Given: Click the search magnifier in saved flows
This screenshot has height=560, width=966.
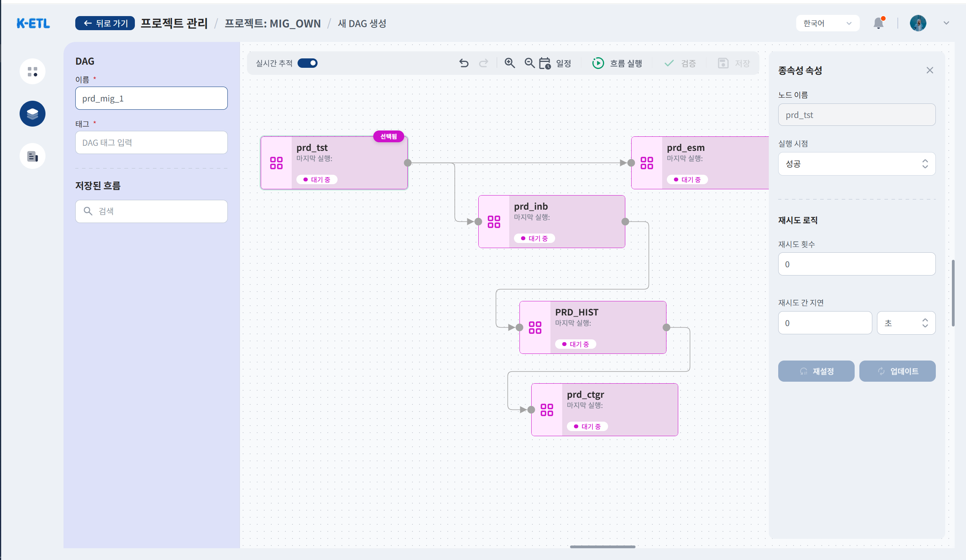Looking at the screenshot, I should click(x=88, y=211).
